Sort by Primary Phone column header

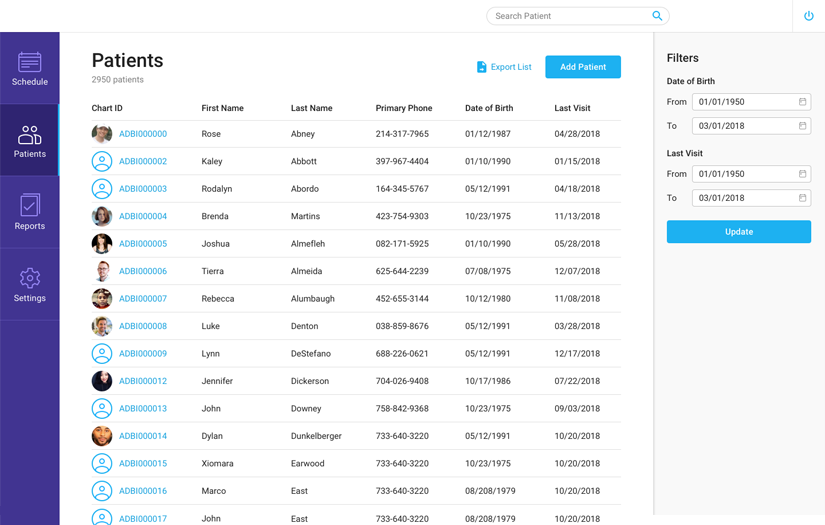(404, 108)
